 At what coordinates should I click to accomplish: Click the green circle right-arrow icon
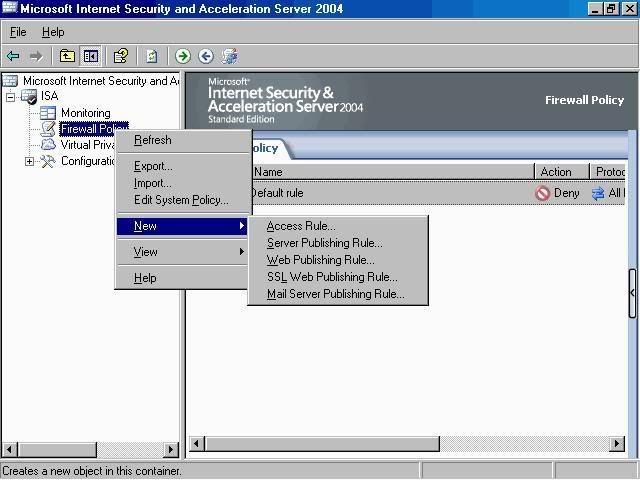[183, 56]
